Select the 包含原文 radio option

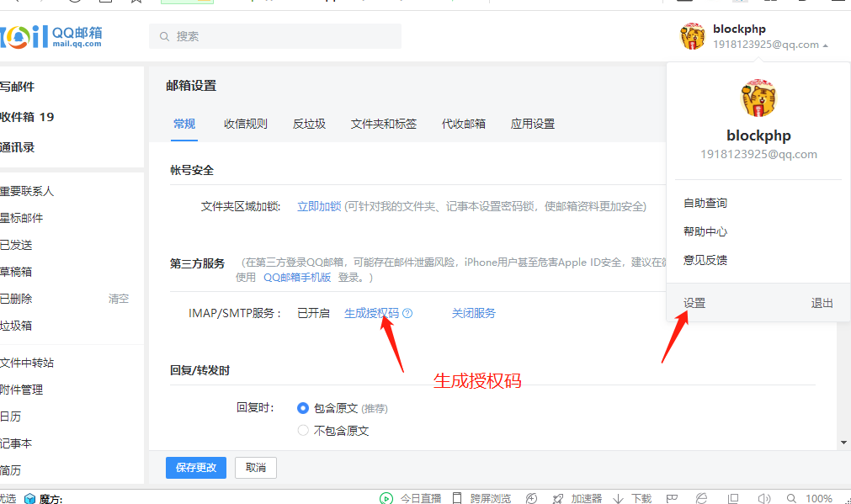pos(303,408)
